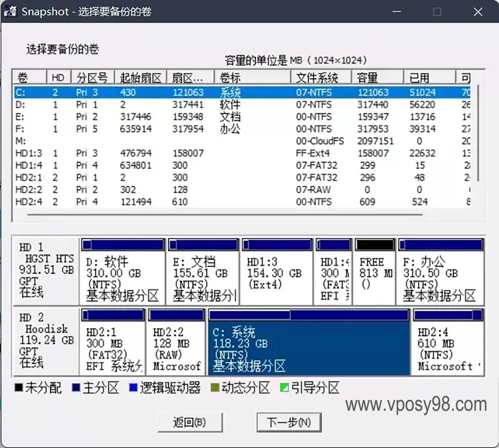The height and width of the screenshot is (448, 499).
Task: Click the 返回(B) button
Action: [190, 422]
